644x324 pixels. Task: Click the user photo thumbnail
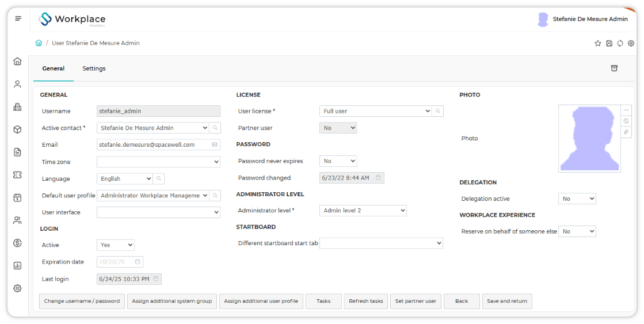click(x=589, y=138)
